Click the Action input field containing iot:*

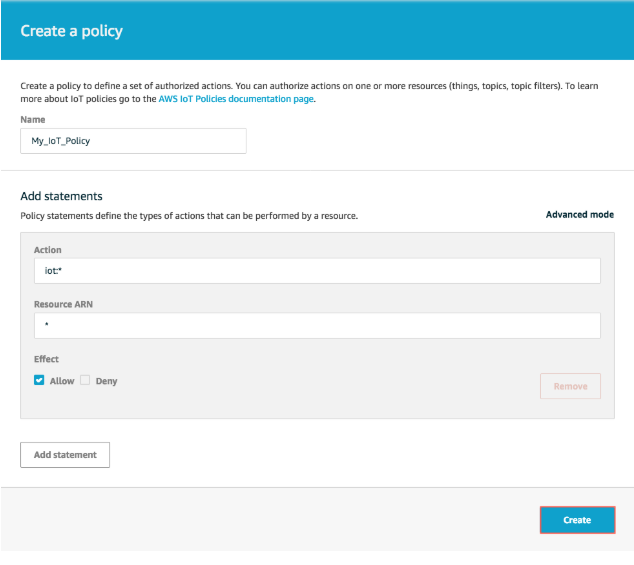317,271
